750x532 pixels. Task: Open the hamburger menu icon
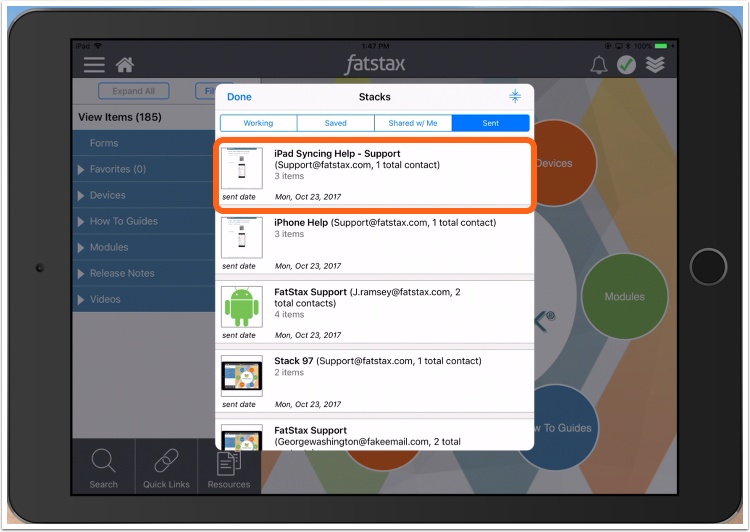94,65
